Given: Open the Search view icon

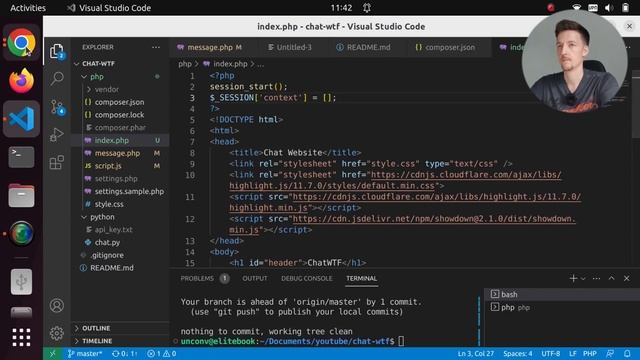Looking at the screenshot, I should tap(57, 78).
